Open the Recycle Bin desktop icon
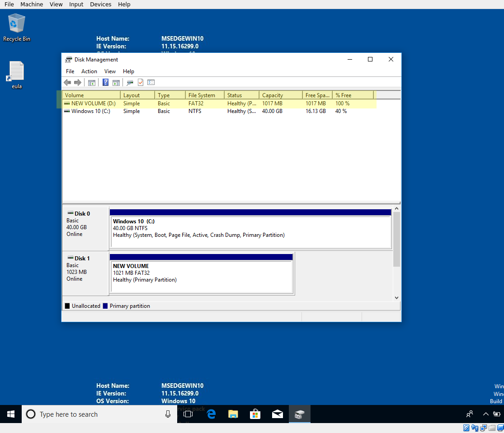This screenshot has height=433, width=504. 17,28
